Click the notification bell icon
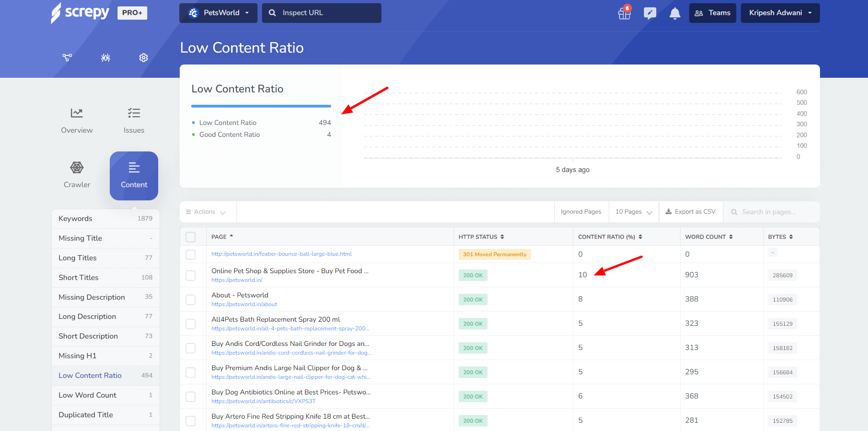 675,13
